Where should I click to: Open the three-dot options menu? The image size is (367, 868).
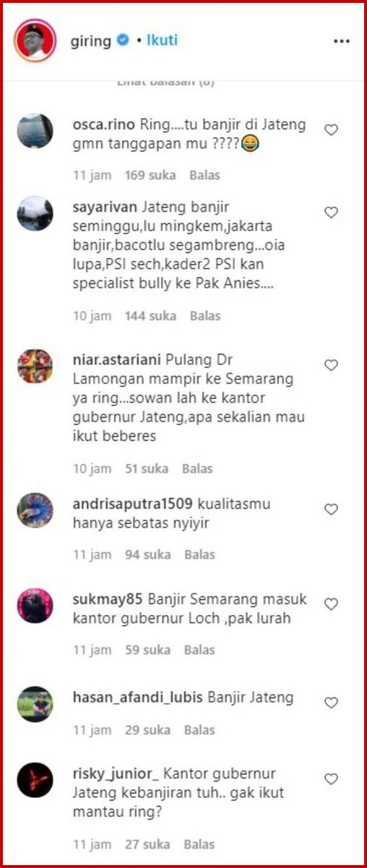click(341, 41)
